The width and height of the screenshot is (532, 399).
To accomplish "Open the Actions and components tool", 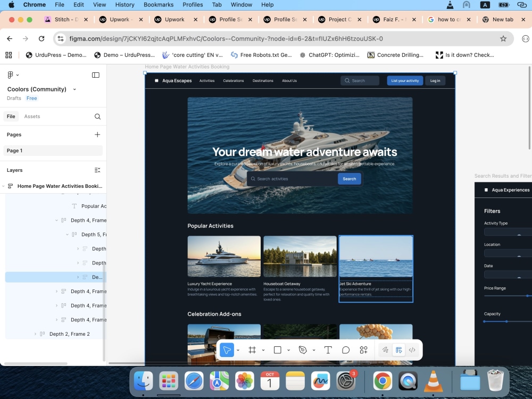I will click(x=363, y=350).
